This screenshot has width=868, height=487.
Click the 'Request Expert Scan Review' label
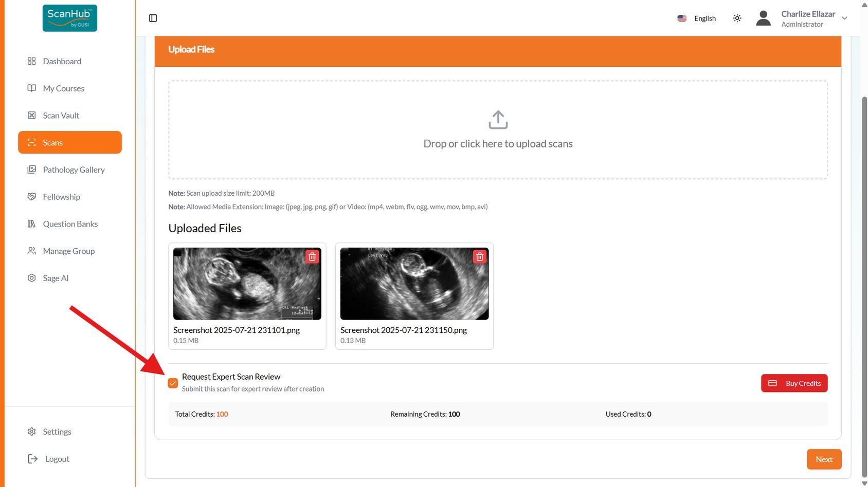point(231,377)
